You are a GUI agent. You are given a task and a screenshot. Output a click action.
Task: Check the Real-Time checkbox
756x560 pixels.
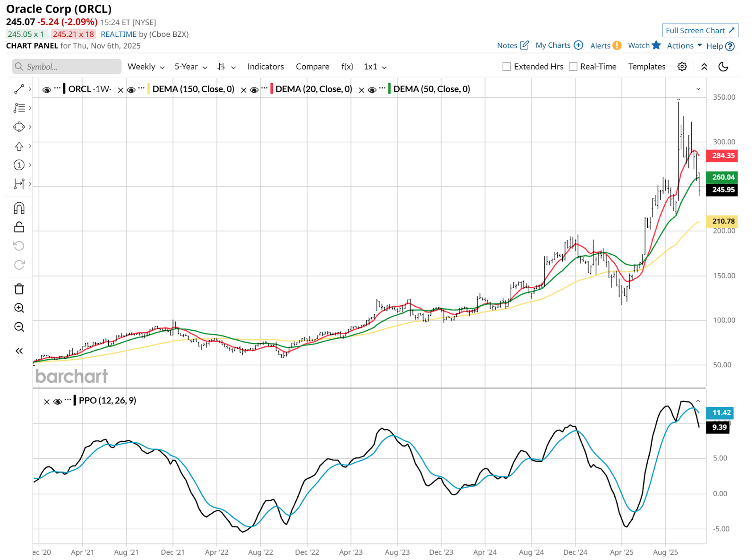pos(573,67)
